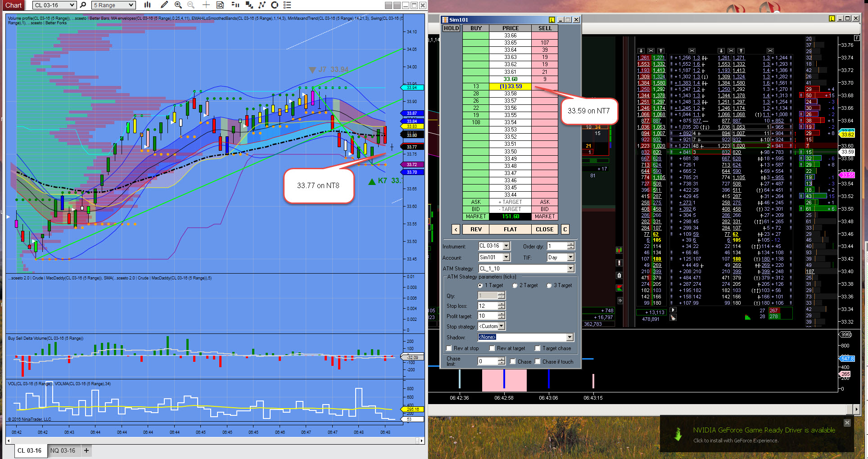Image resolution: width=868 pixels, height=459 pixels.
Task: Click the first down-arrow icon above the 1,261 column
Action: coord(641,51)
